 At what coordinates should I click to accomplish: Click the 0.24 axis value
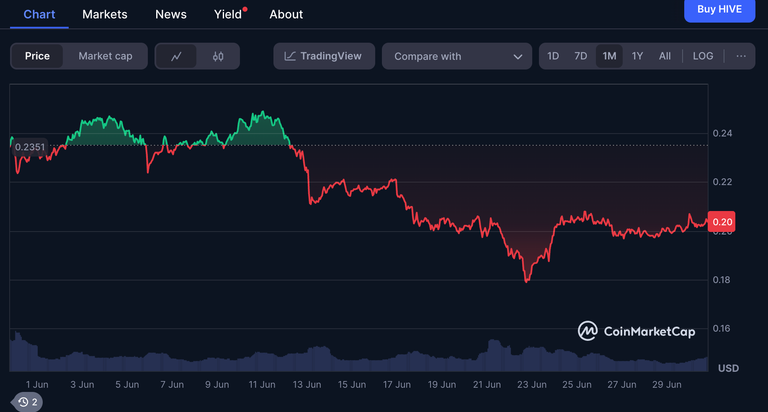[x=722, y=133]
